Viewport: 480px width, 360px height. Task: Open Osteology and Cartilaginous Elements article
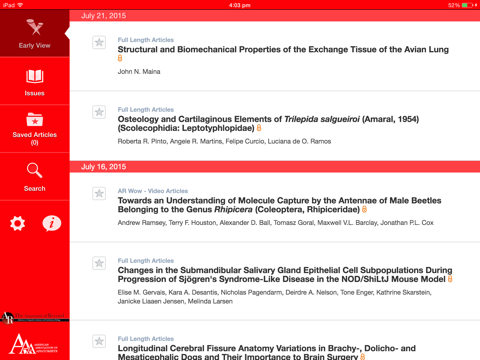click(x=268, y=124)
